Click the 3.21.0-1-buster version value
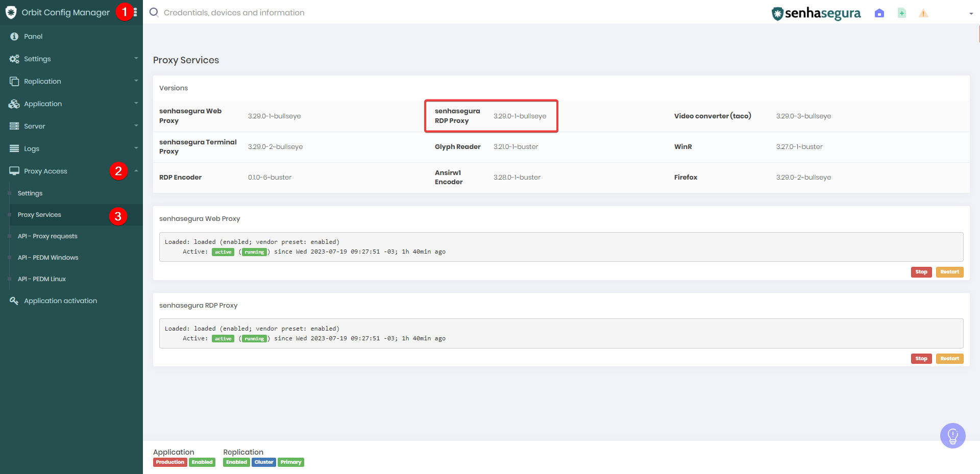 point(516,147)
